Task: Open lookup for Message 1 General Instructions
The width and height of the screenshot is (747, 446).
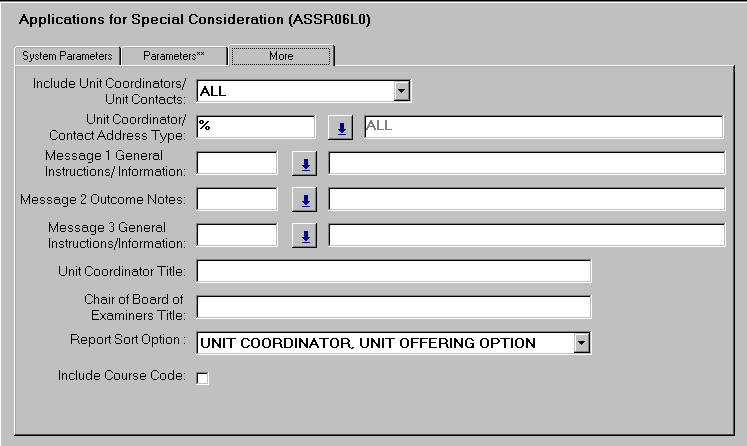Action: (305, 164)
